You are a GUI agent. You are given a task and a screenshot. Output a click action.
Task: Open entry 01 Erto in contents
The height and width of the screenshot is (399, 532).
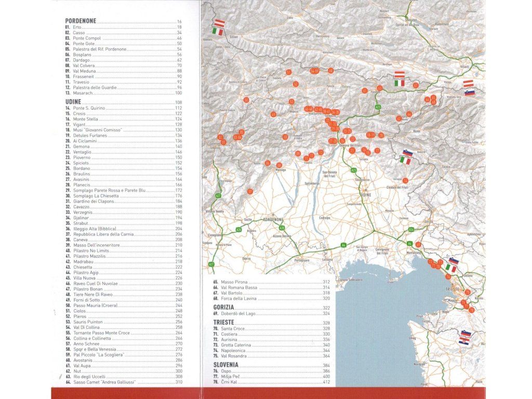77,27
